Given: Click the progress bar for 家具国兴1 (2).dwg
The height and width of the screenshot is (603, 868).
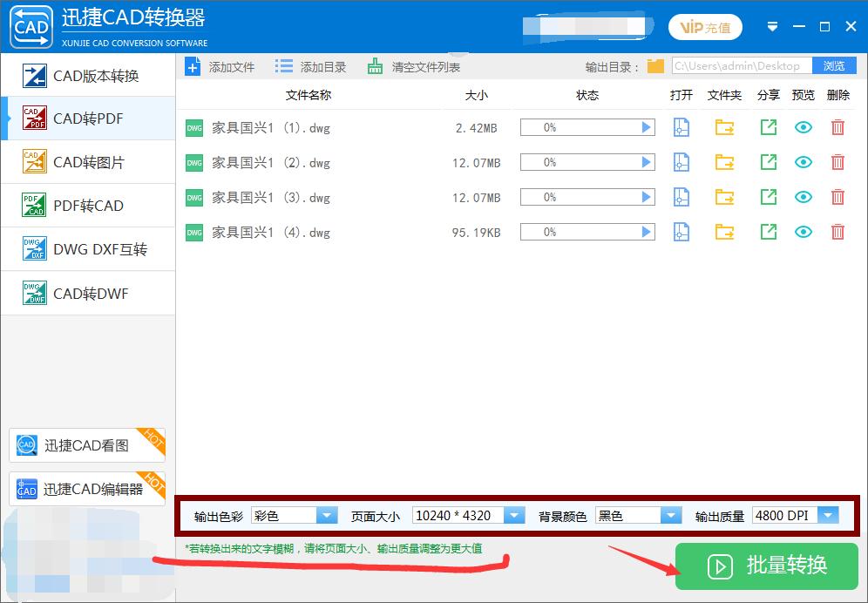Looking at the screenshot, I should pyautogui.click(x=587, y=162).
